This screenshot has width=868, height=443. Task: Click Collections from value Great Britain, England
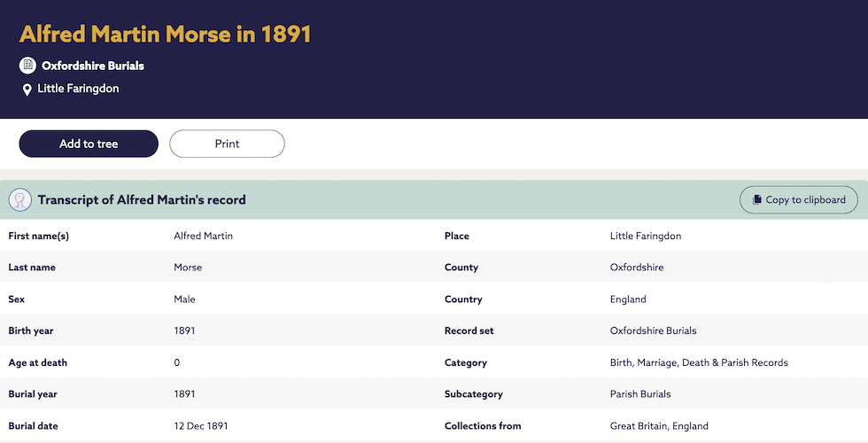pos(659,426)
